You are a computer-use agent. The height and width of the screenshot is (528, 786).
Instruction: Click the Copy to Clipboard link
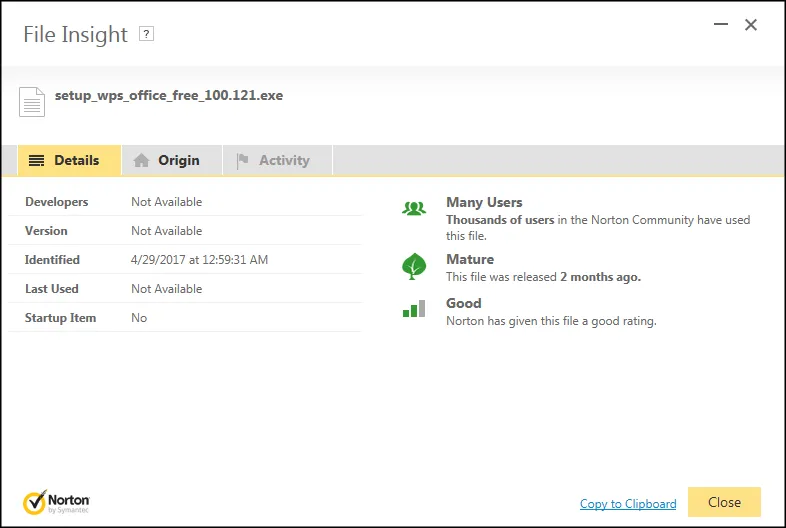pos(628,503)
